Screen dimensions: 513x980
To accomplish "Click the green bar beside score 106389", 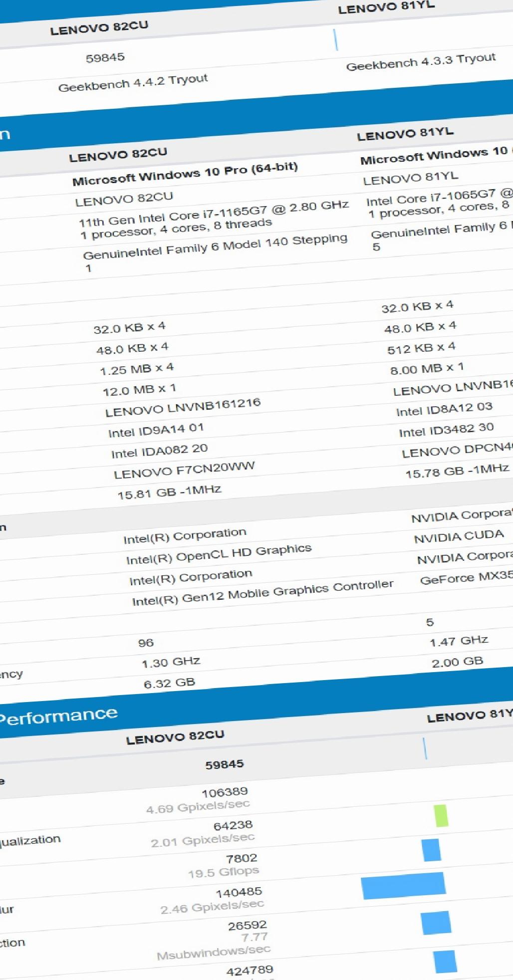I will [441, 815].
